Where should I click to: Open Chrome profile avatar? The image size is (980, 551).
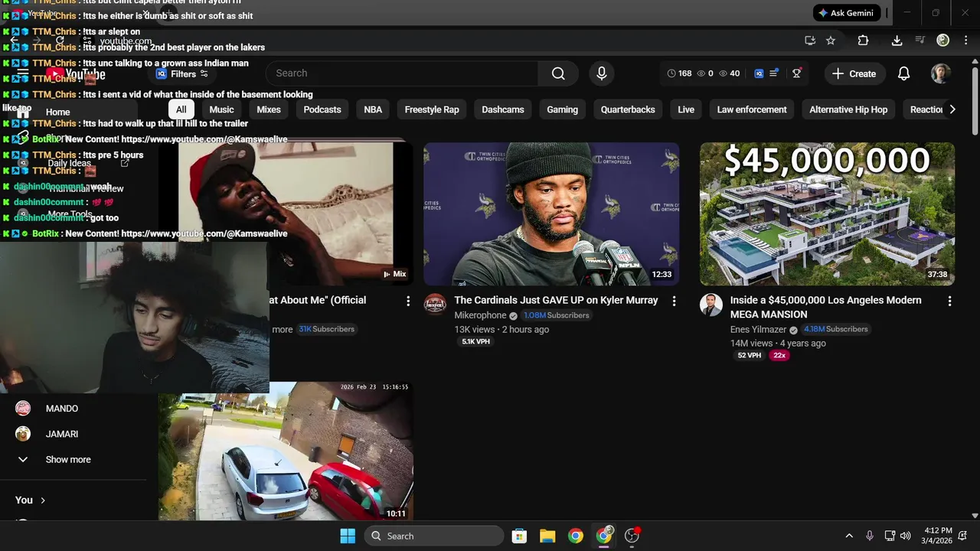943,41
